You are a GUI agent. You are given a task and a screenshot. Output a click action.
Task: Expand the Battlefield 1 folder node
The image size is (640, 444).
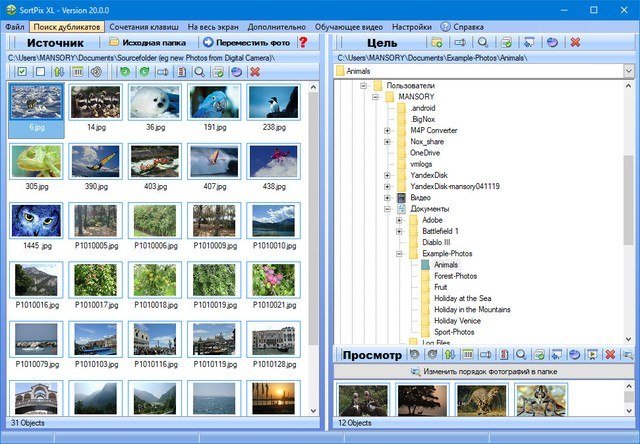(399, 231)
